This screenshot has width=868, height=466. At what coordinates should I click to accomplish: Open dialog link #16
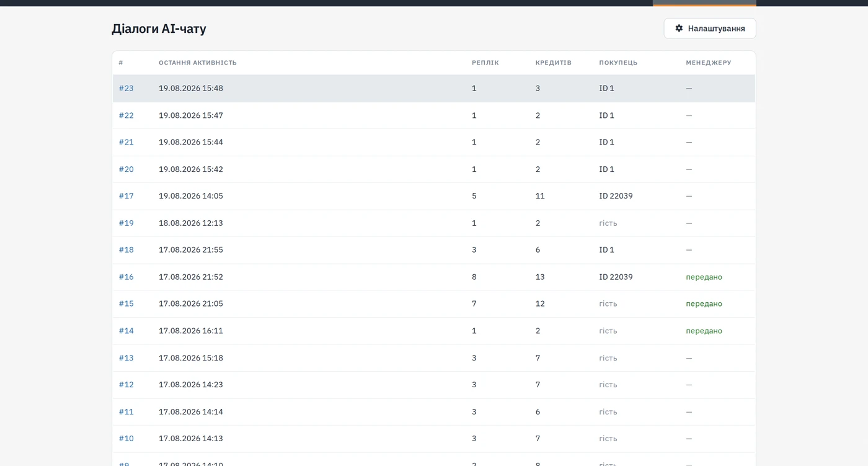pyautogui.click(x=126, y=277)
